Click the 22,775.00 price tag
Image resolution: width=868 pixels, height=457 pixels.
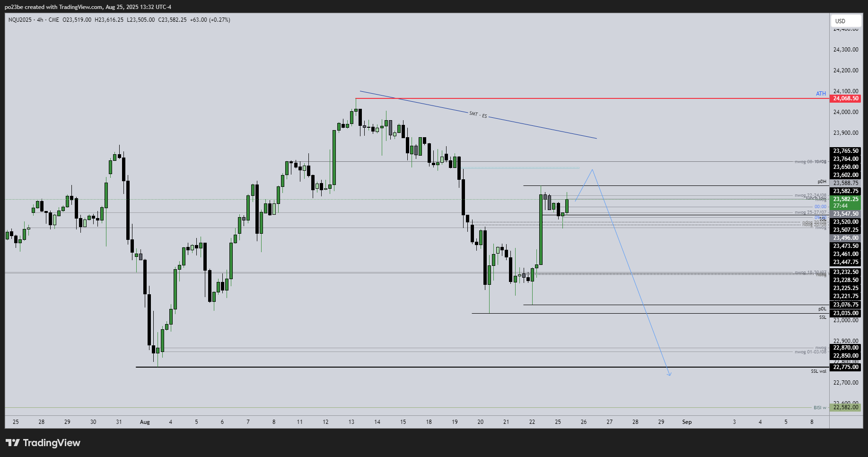845,367
